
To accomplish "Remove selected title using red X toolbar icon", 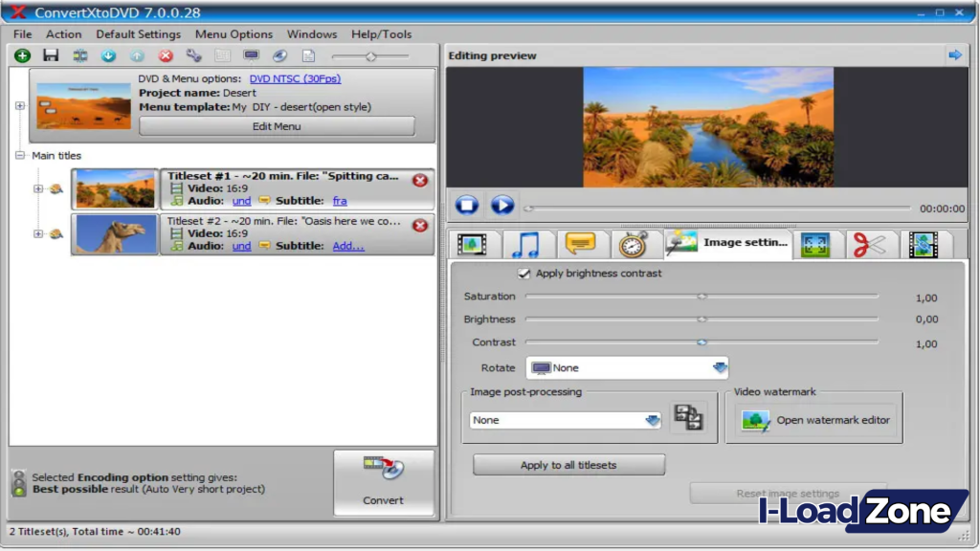I will point(165,55).
